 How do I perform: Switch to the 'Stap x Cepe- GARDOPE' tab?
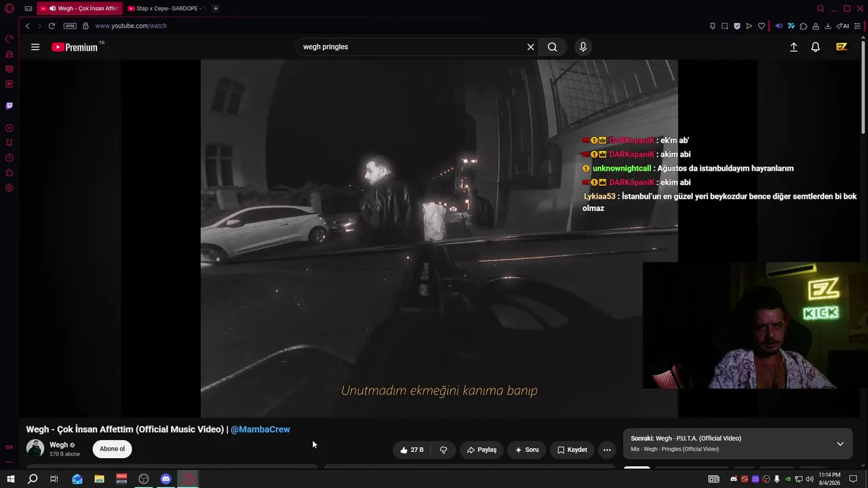tap(167, 8)
